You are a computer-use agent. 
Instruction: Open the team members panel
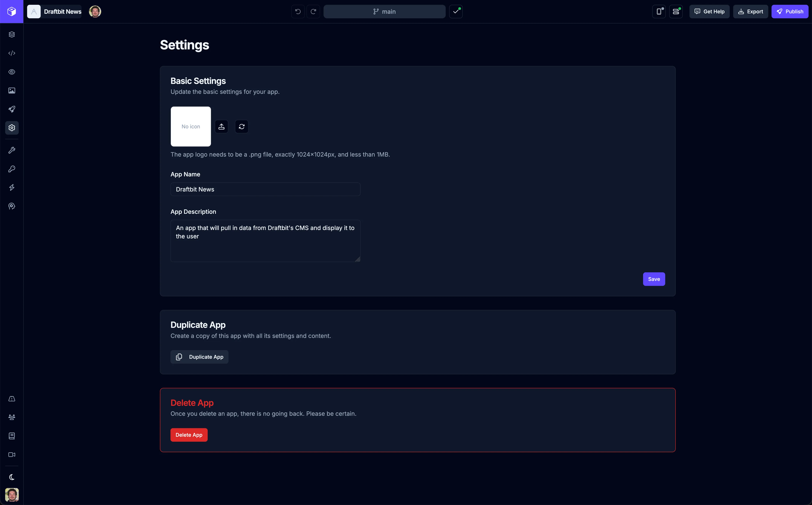[12, 417]
